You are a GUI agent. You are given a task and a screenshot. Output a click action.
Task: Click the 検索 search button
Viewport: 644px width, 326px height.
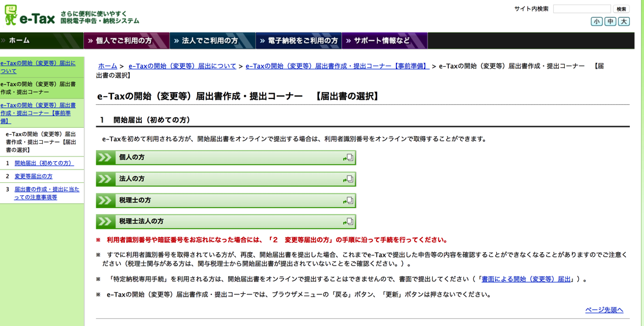point(621,9)
